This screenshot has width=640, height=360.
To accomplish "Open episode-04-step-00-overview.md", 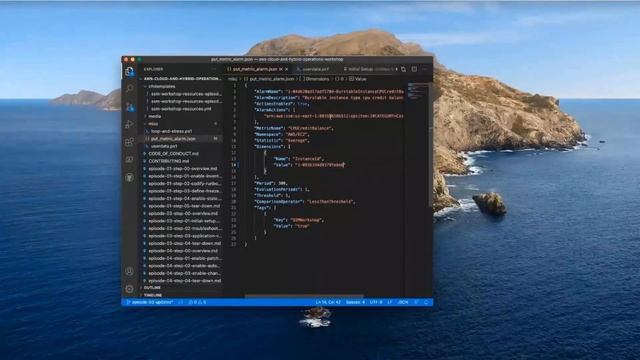I will click(x=183, y=251).
